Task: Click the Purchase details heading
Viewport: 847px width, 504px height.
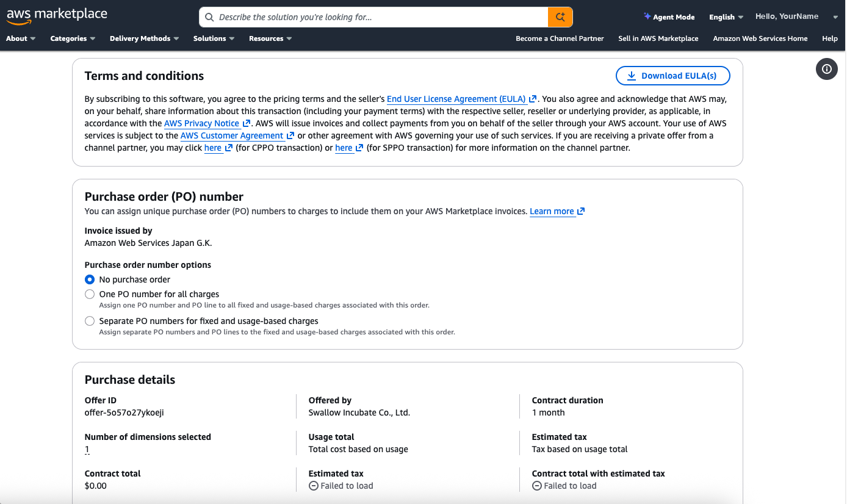Action: coord(130,380)
